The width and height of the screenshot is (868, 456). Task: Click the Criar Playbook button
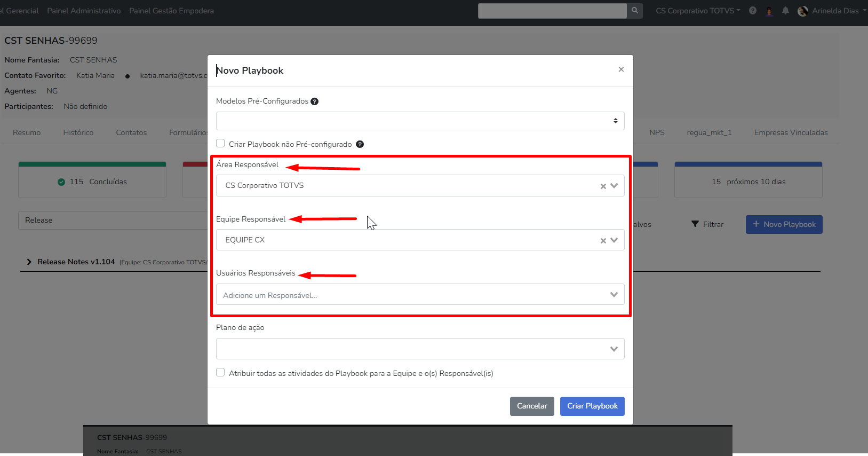click(592, 406)
